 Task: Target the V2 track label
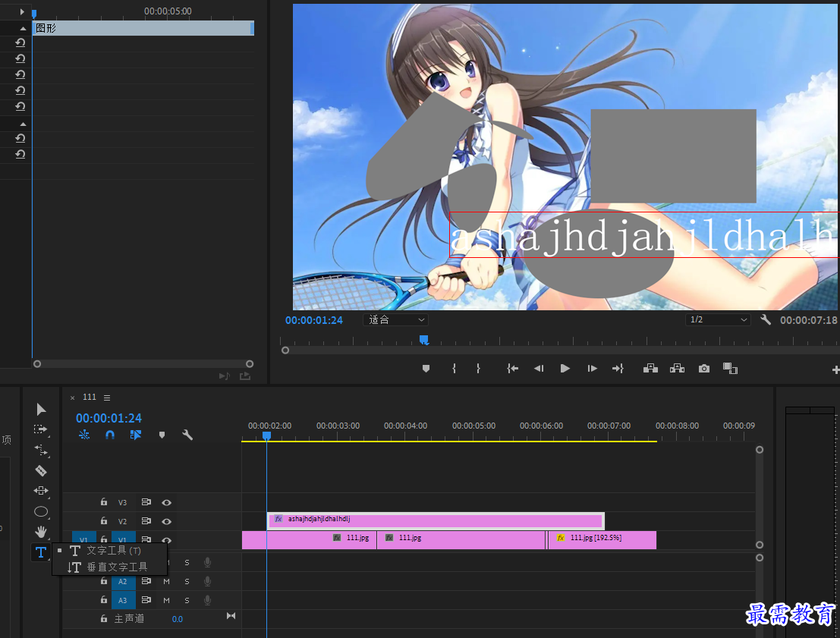(x=123, y=521)
